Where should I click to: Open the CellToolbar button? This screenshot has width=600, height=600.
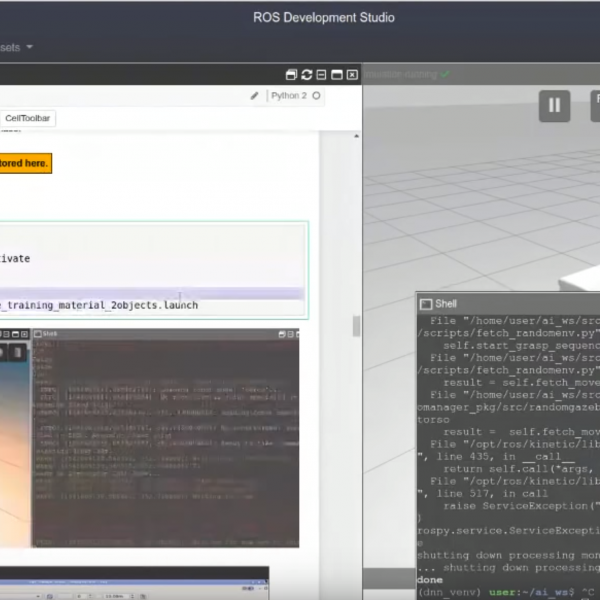coord(28,118)
